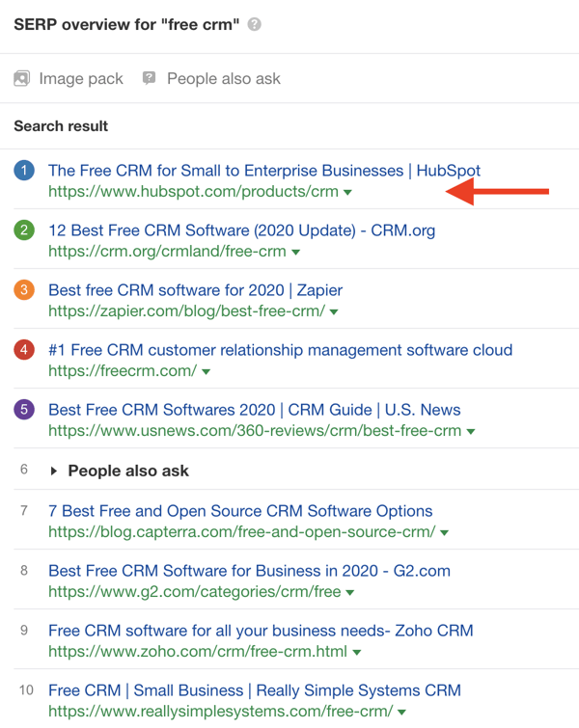Open the HubSpot Free CRM result title
Viewport: 579px width, 728px height.
(264, 171)
